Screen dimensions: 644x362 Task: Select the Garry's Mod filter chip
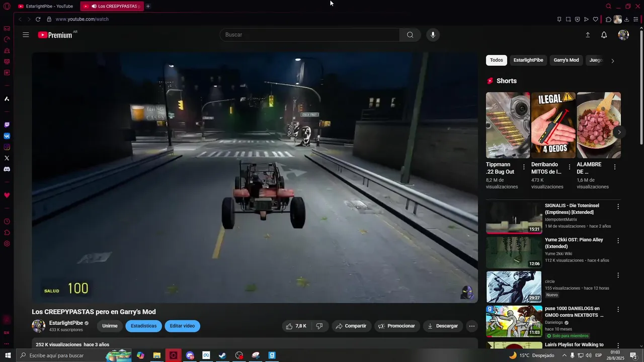[566, 60]
